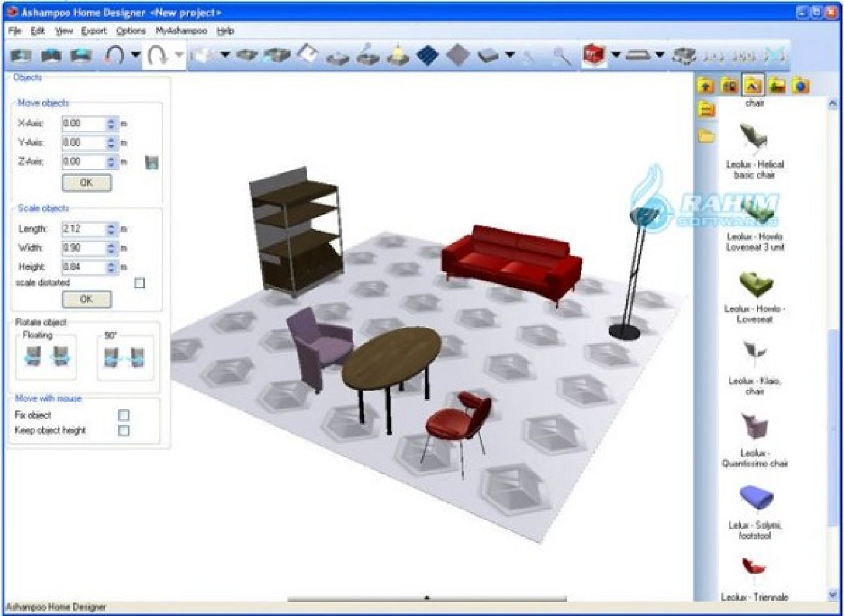This screenshot has height=616, width=844.
Task: Click the Length spinner arrows
Action: pos(111,229)
